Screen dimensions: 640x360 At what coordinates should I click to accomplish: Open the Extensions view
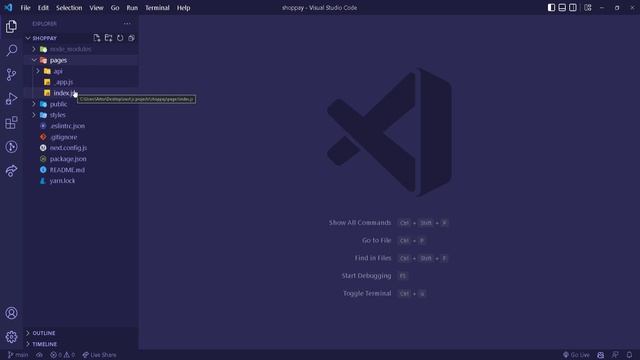pyautogui.click(x=11, y=122)
